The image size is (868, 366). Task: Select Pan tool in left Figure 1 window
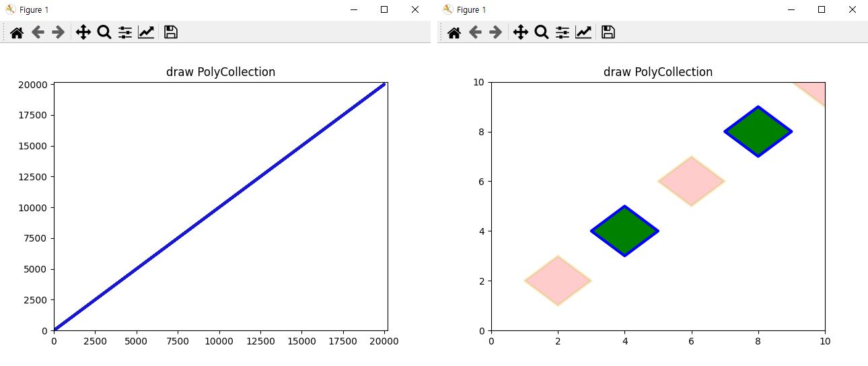[83, 32]
